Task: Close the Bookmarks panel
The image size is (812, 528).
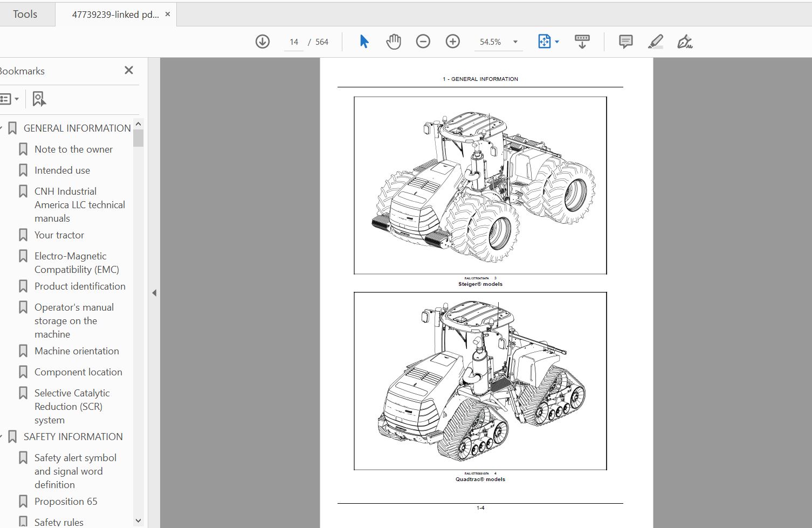Action: tap(129, 70)
